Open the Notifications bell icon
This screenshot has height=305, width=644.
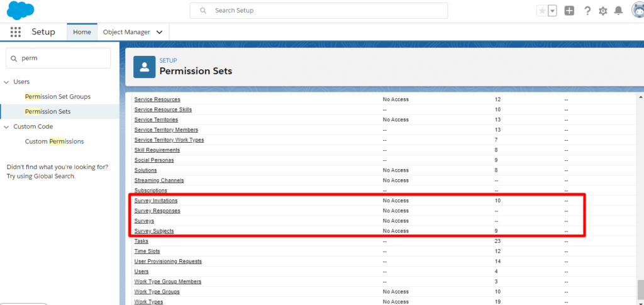[619, 11]
